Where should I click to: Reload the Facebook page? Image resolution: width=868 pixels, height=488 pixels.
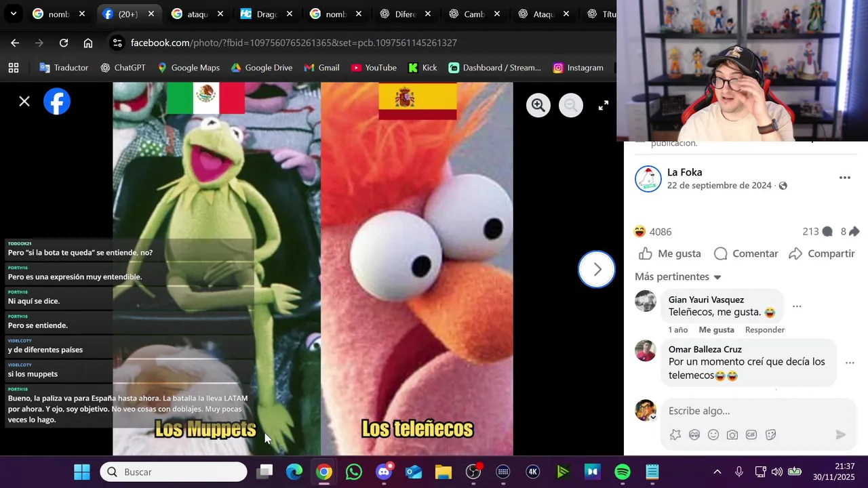coord(64,43)
